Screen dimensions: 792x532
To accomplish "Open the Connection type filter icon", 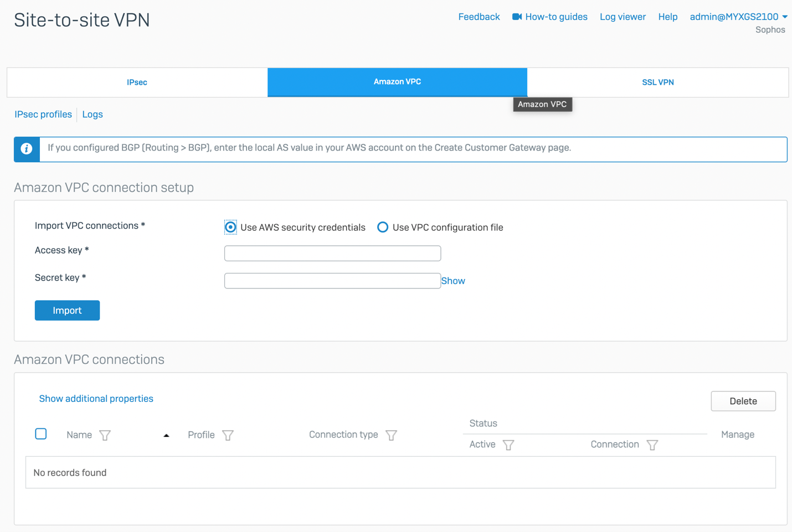I will click(x=391, y=435).
